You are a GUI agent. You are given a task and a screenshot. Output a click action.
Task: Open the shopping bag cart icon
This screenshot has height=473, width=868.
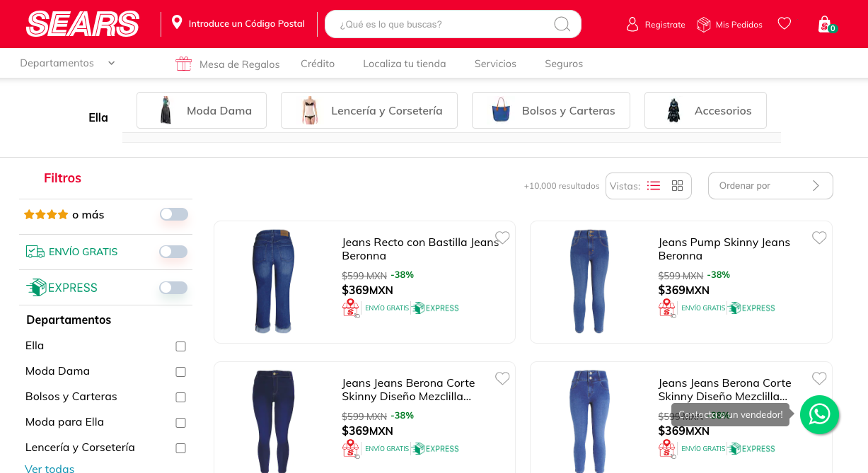coord(825,24)
